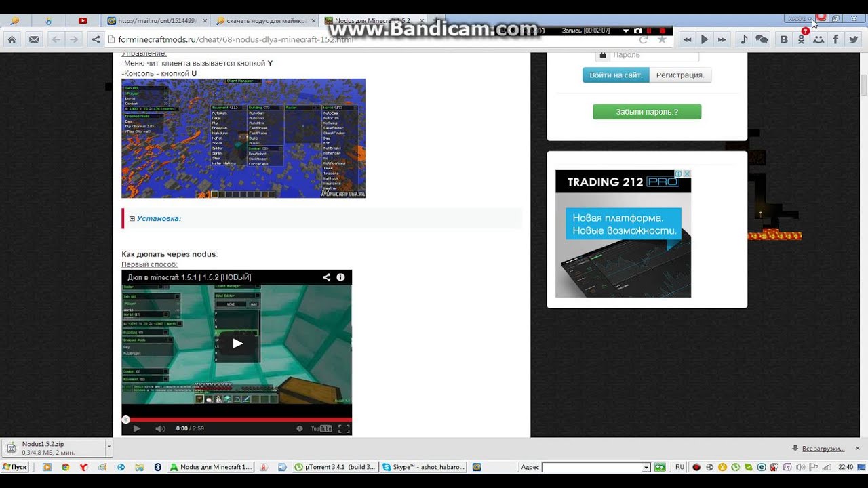This screenshot has height=488, width=868.
Task: Launch Chrome from quick launch
Action: pyautogui.click(x=65, y=467)
